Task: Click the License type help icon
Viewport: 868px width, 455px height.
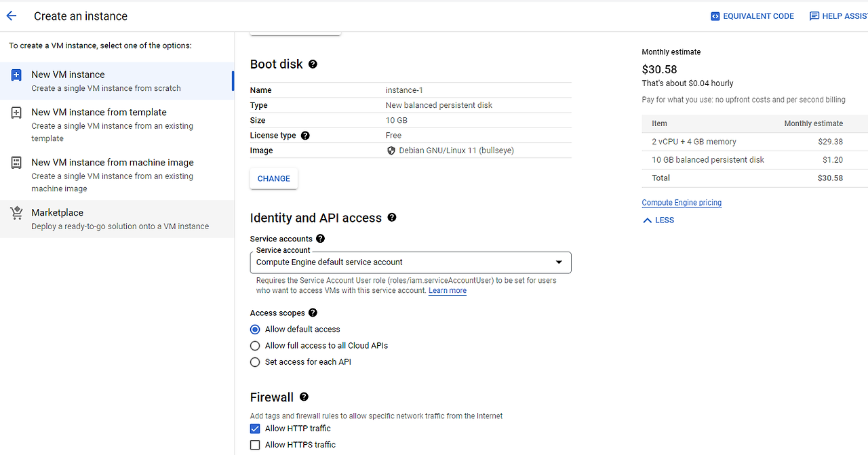Action: click(305, 136)
